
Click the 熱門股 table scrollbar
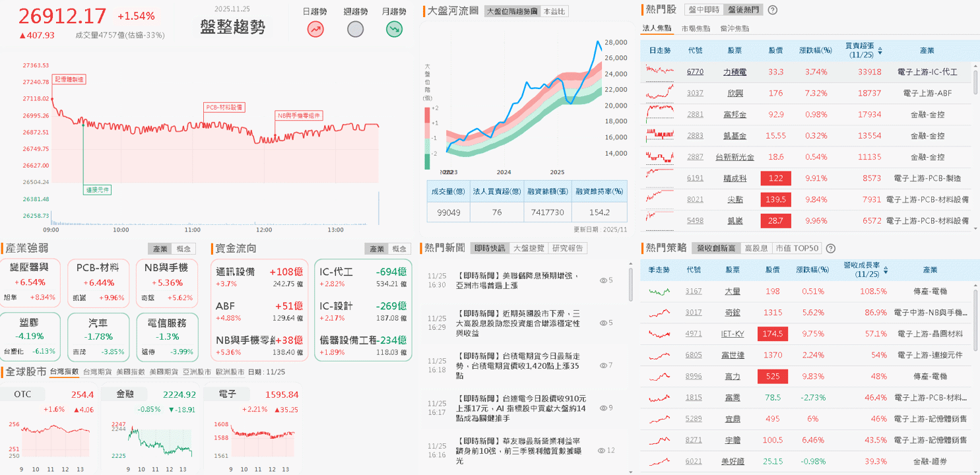pyautogui.click(x=975, y=82)
